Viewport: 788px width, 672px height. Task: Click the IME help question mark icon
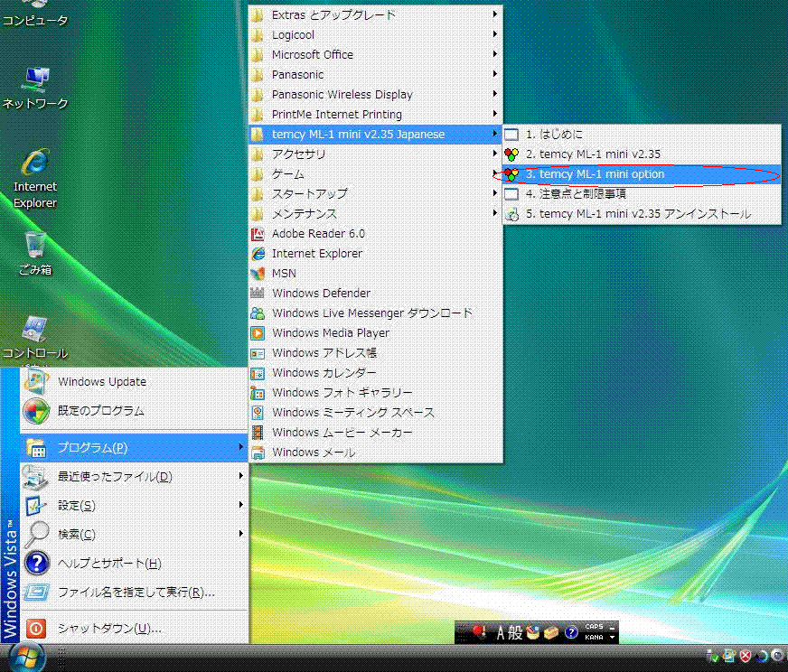pos(571,632)
